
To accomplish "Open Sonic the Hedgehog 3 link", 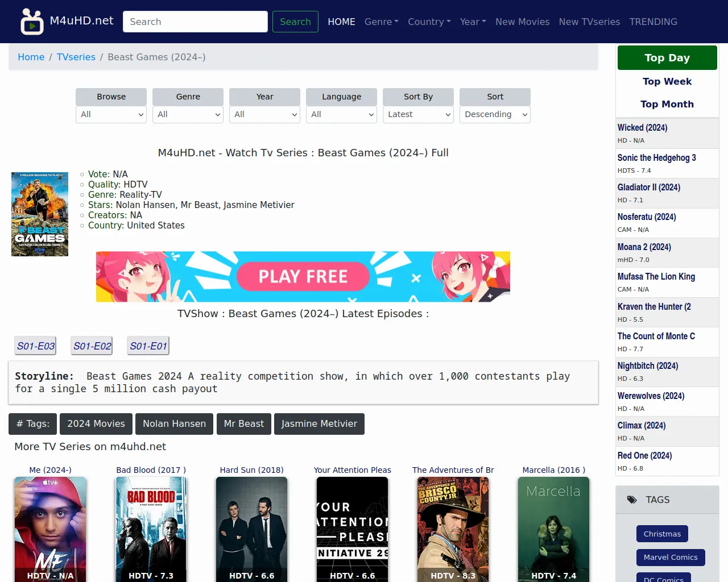I will [x=657, y=158].
